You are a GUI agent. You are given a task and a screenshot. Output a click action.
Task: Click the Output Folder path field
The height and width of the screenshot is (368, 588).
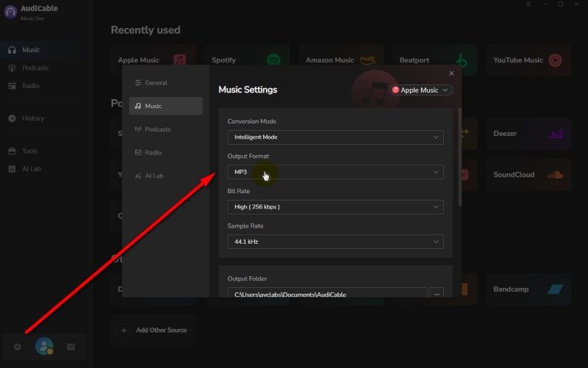point(327,292)
